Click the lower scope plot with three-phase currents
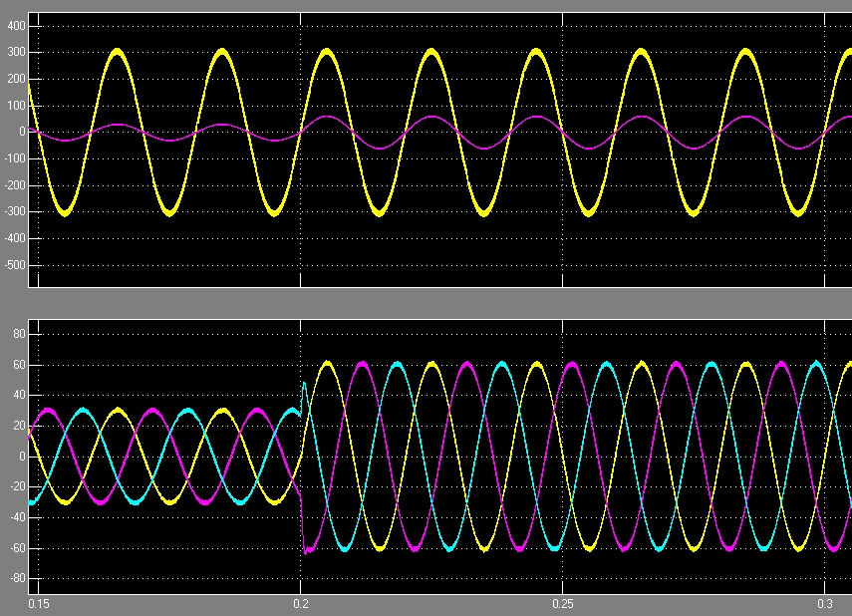 pos(440,457)
